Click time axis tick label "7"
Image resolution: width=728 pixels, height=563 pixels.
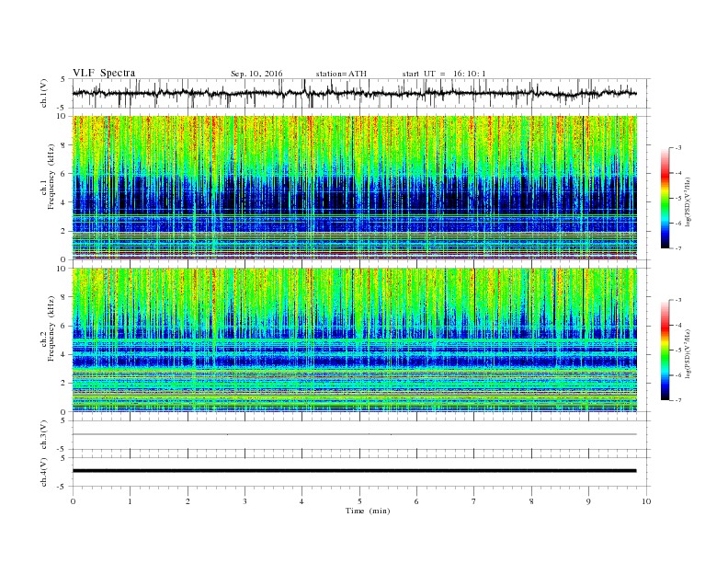pyautogui.click(x=474, y=501)
